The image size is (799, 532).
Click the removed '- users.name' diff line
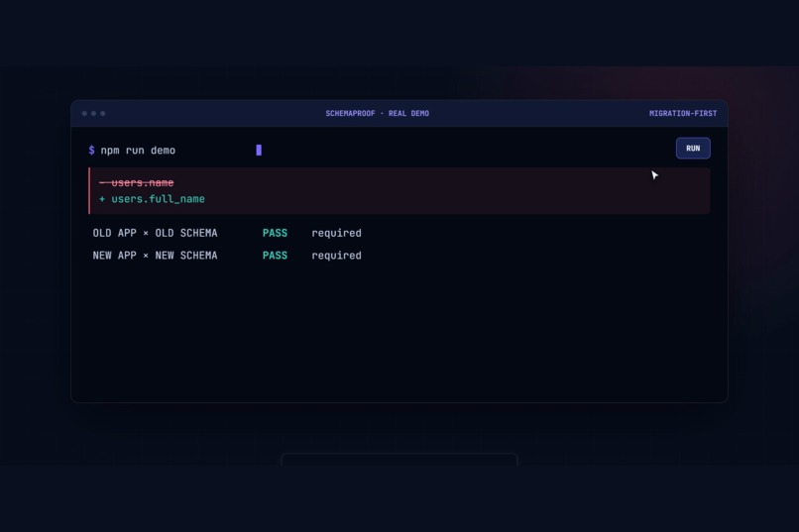point(137,182)
